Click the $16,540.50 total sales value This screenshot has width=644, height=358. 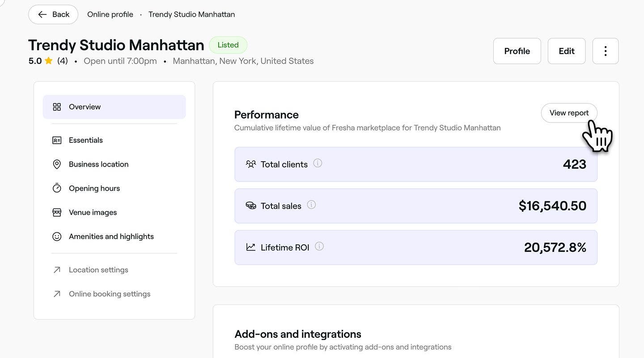tap(552, 206)
